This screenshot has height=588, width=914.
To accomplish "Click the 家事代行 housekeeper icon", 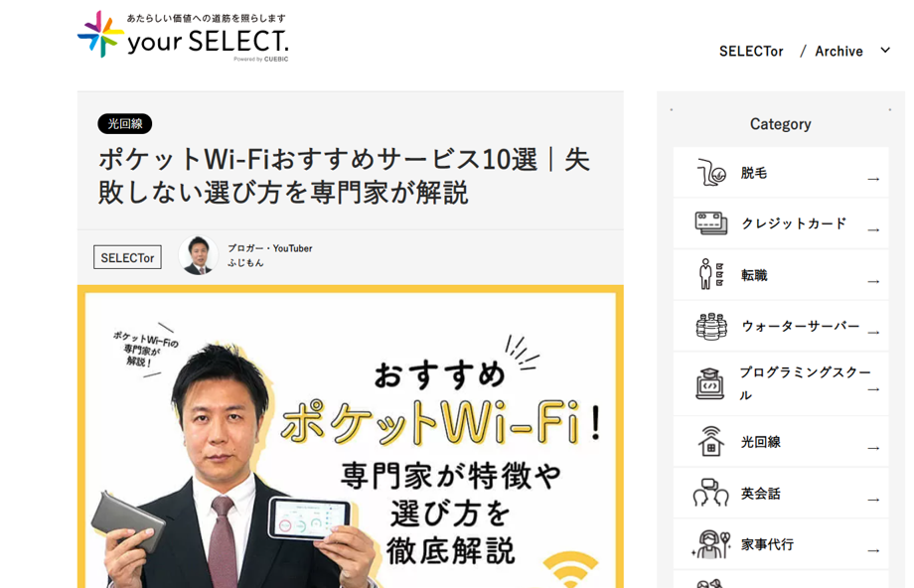I will point(710,544).
